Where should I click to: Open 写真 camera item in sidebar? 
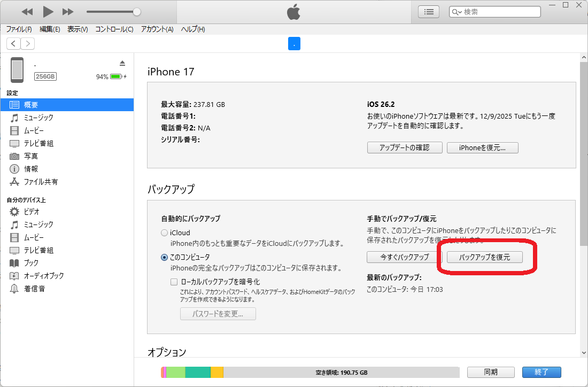pos(67,156)
